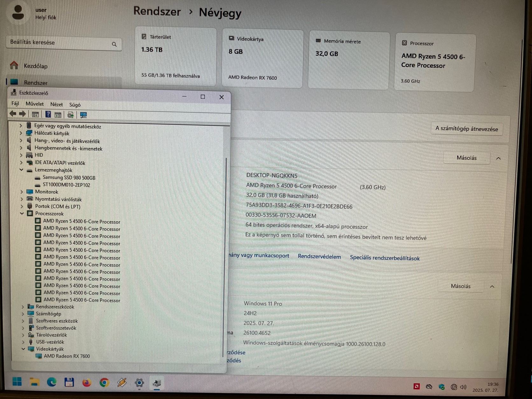Open Microsoft Edge from the taskbar
Screen dimensions: 532x399
[52, 382]
